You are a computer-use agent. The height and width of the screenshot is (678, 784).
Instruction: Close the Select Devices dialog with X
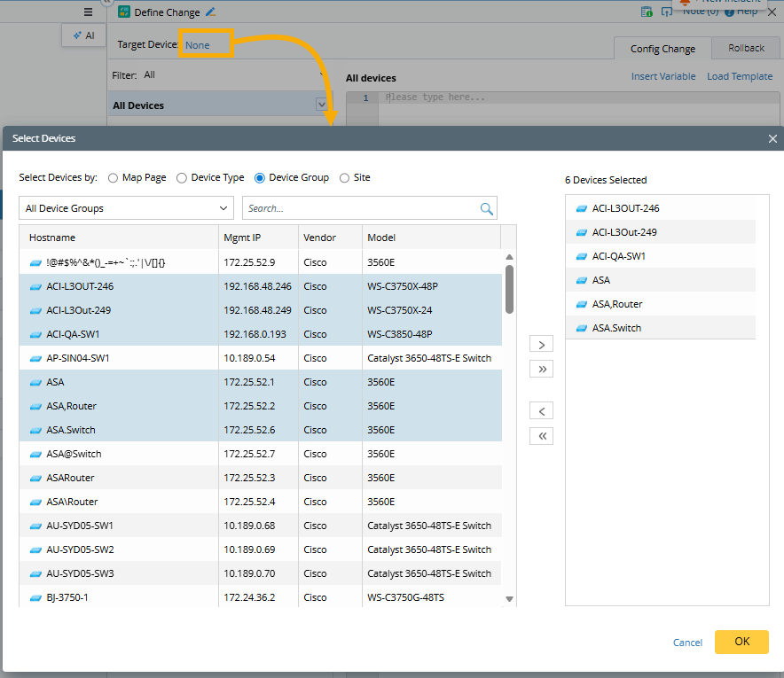tap(772, 139)
